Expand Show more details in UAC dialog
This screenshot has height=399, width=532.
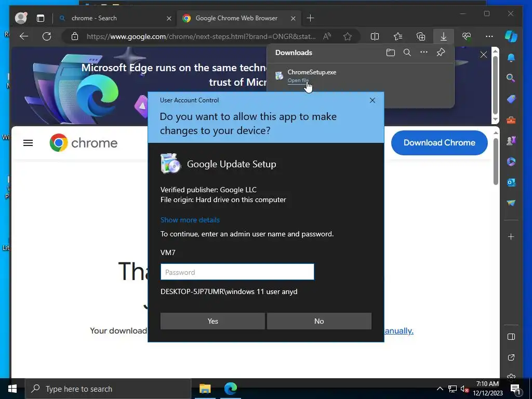[x=190, y=220]
